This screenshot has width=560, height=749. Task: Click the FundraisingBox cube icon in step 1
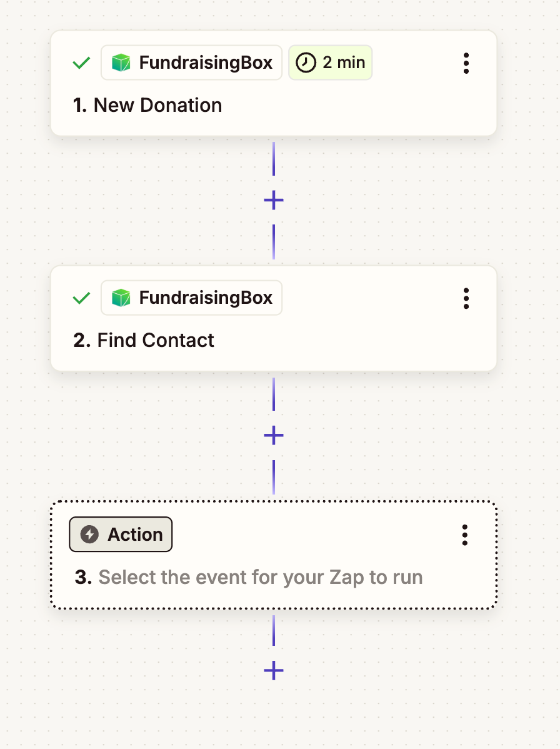coord(121,63)
